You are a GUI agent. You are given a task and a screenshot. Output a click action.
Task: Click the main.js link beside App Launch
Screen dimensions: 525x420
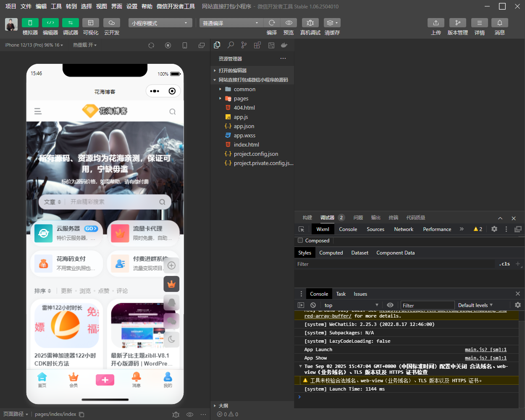pyautogui.click(x=486, y=349)
